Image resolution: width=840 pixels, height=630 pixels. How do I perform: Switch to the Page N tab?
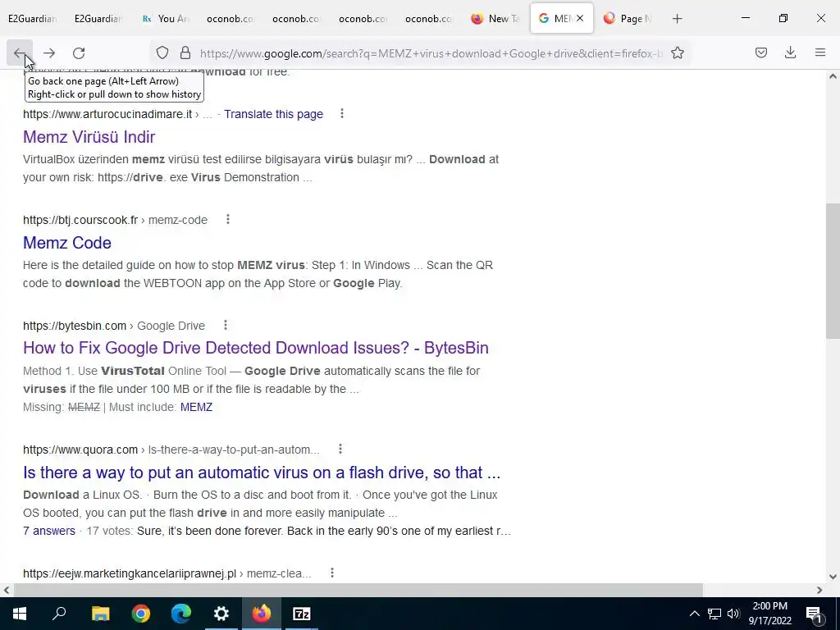(x=628, y=19)
